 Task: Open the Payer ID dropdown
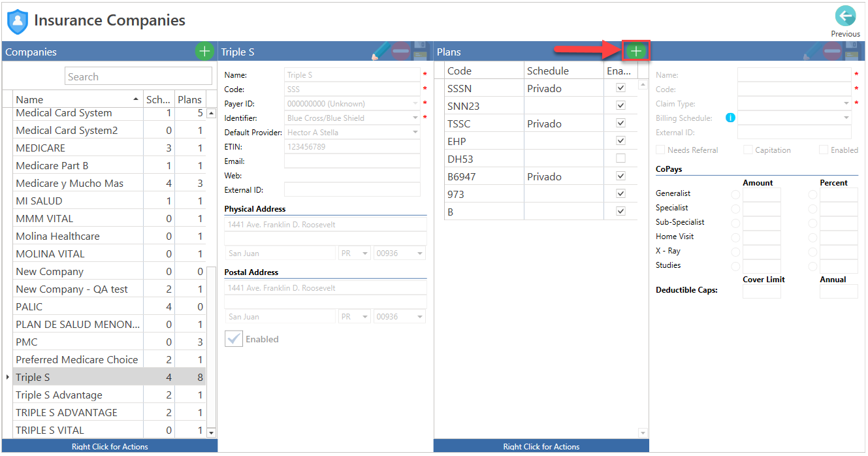415,103
